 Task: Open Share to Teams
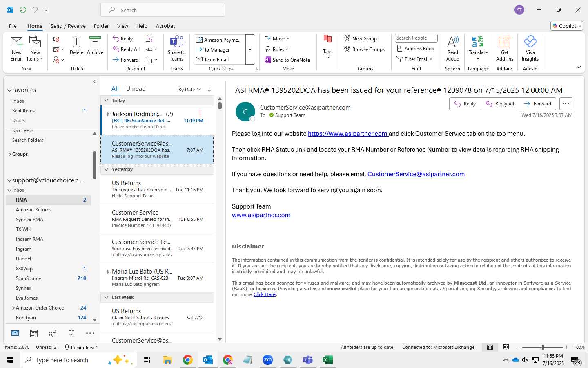(x=176, y=48)
